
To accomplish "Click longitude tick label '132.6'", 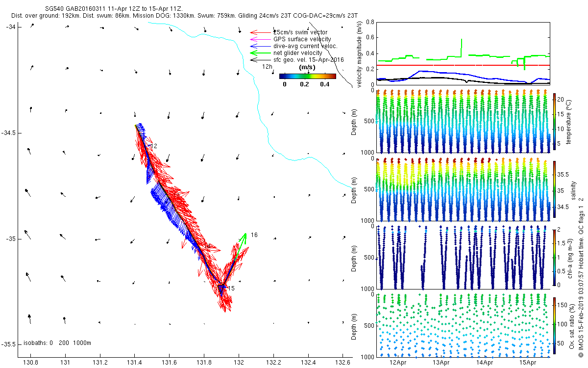I will coord(343,362).
